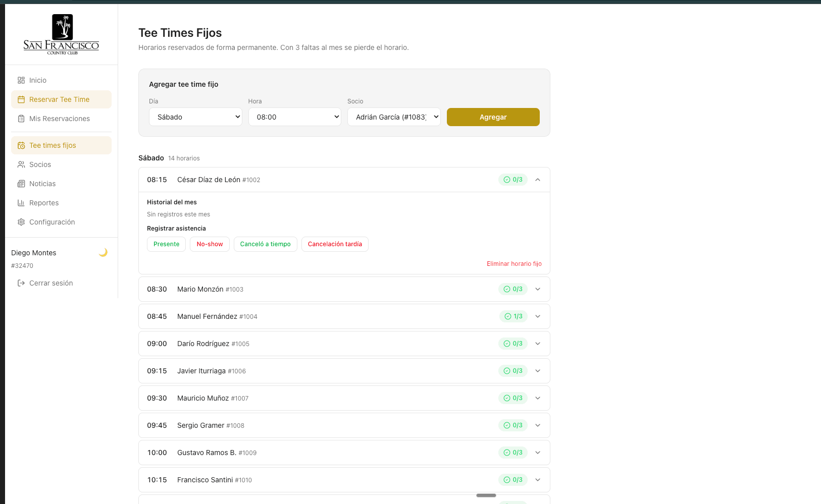Click the horizontal scrollbar handle at bottom
Screen dimensions: 821x504
point(486,495)
